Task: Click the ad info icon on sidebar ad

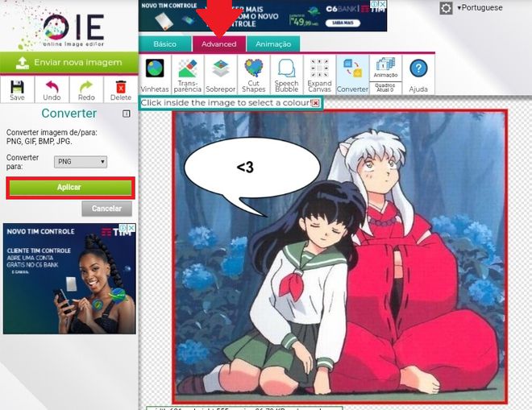Action: pyautogui.click(x=123, y=227)
